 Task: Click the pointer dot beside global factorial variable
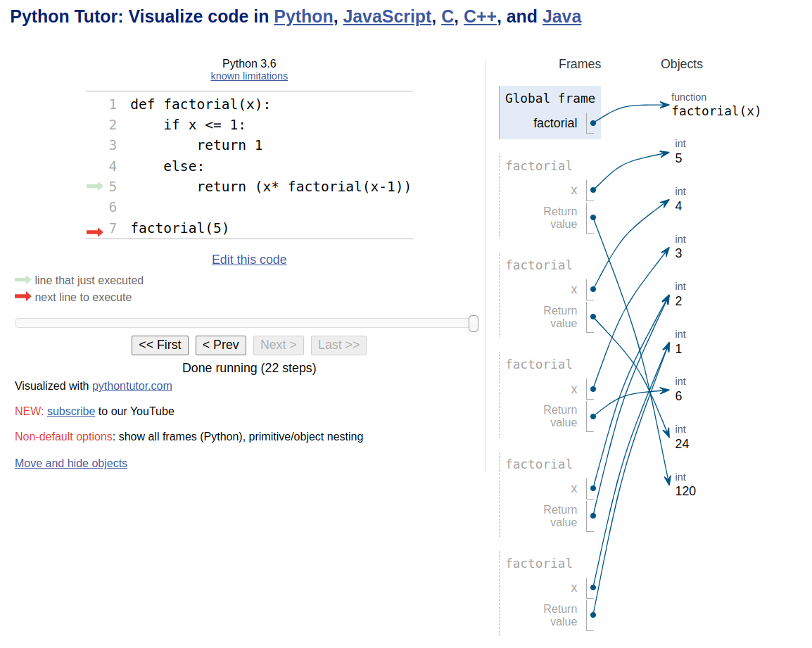click(593, 123)
